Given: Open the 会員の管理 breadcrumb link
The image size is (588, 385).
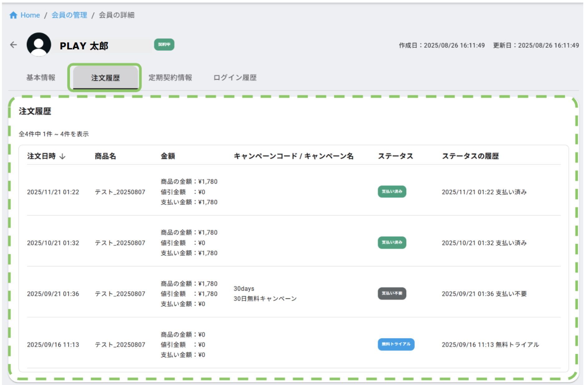Looking at the screenshot, I should click(x=69, y=15).
